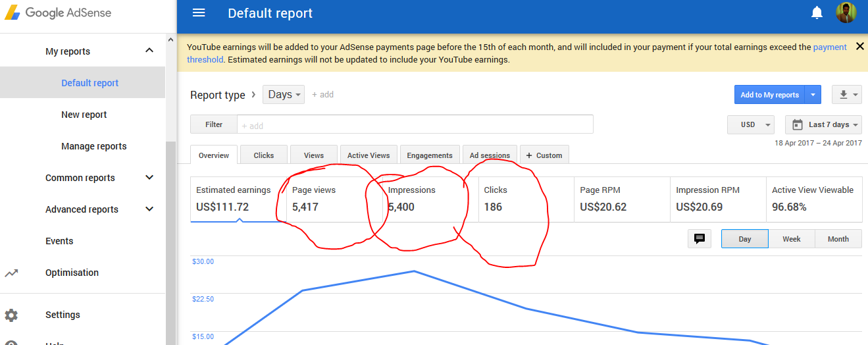
Task: Click the Settings gear icon
Action: coord(11,315)
